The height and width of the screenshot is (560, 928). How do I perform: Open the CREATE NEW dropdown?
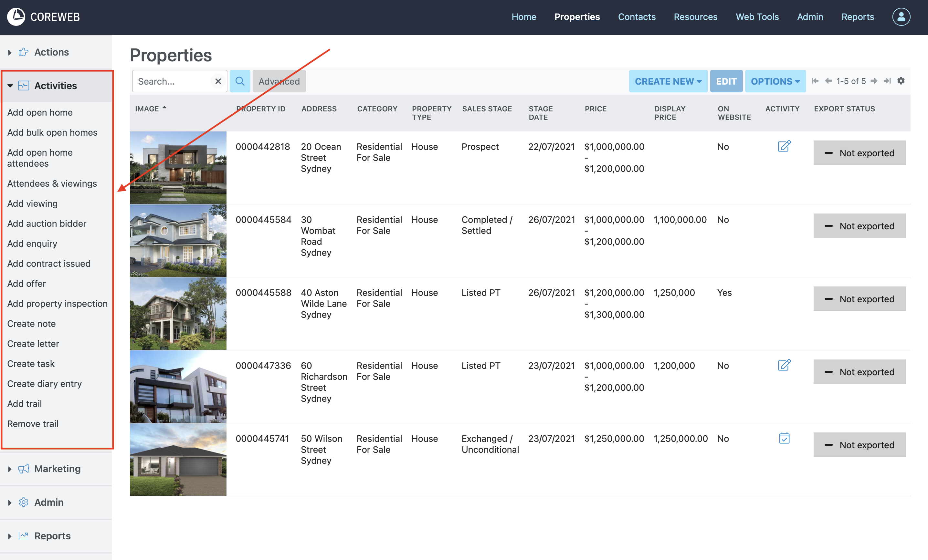668,81
